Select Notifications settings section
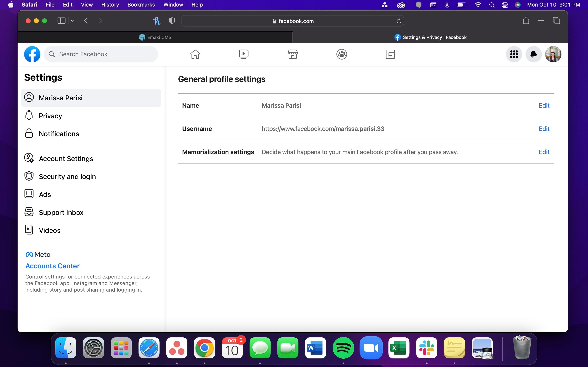588x367 pixels. coord(59,134)
